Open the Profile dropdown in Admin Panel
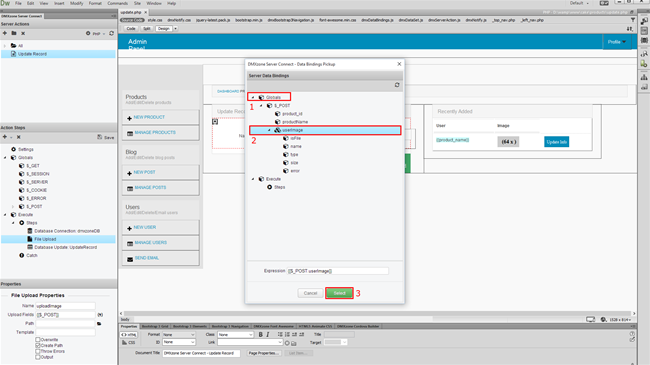Viewport: 650px width, 365px height. tap(617, 42)
